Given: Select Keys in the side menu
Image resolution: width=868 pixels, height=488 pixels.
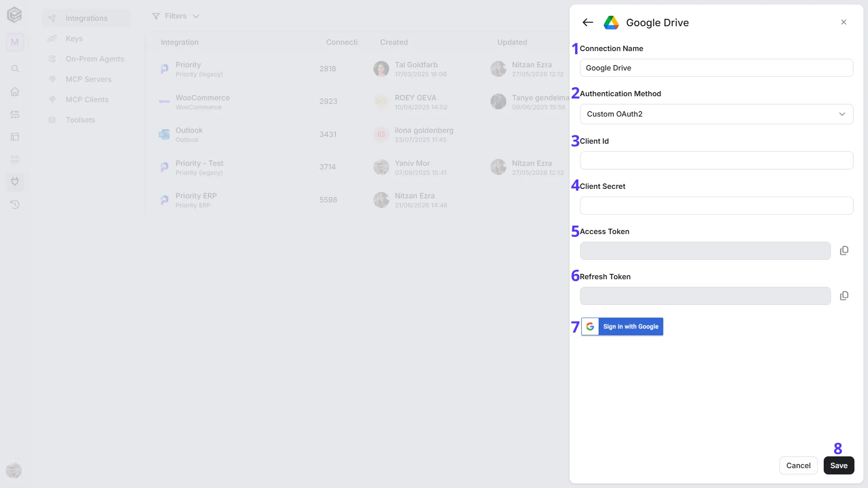Looking at the screenshot, I should point(74,38).
